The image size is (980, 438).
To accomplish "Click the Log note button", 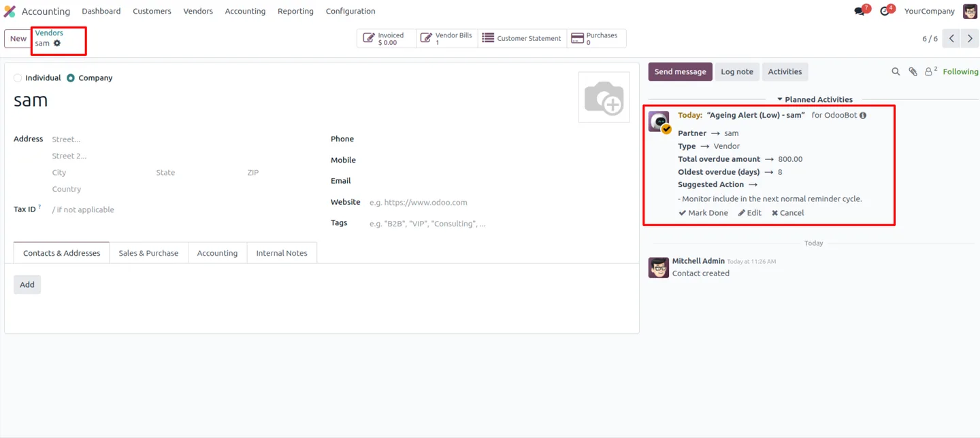I will tap(737, 71).
